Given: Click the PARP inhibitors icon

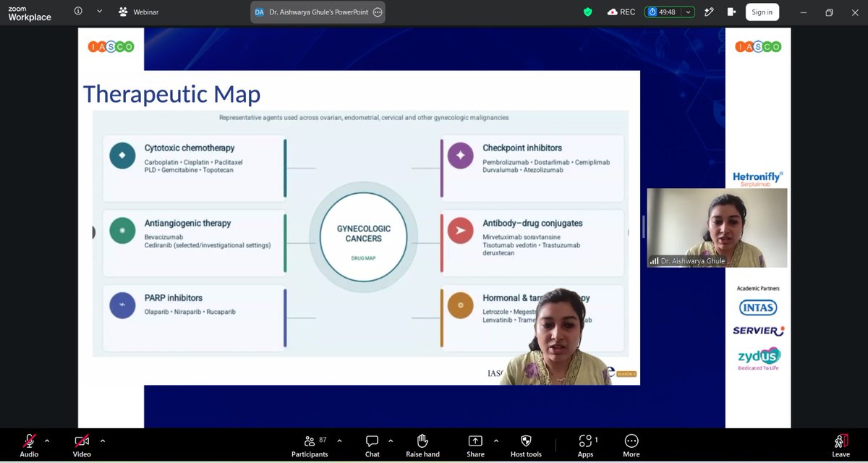Looking at the screenshot, I should pos(122,305).
